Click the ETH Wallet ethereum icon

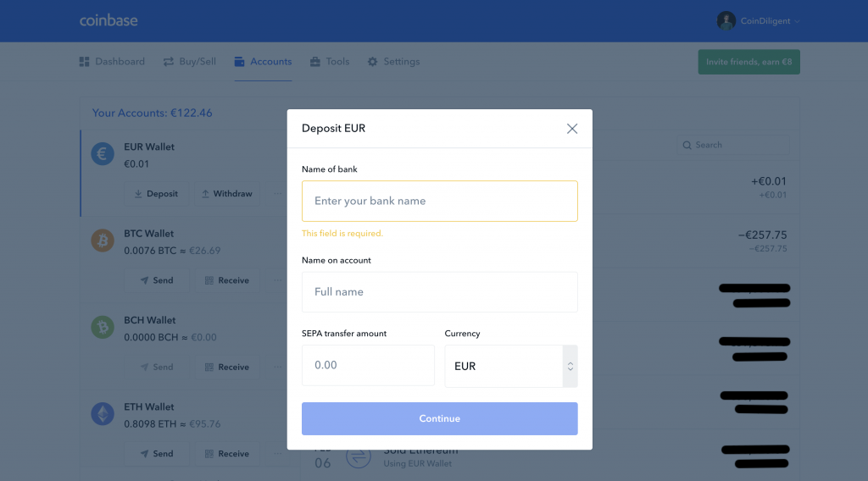point(103,414)
